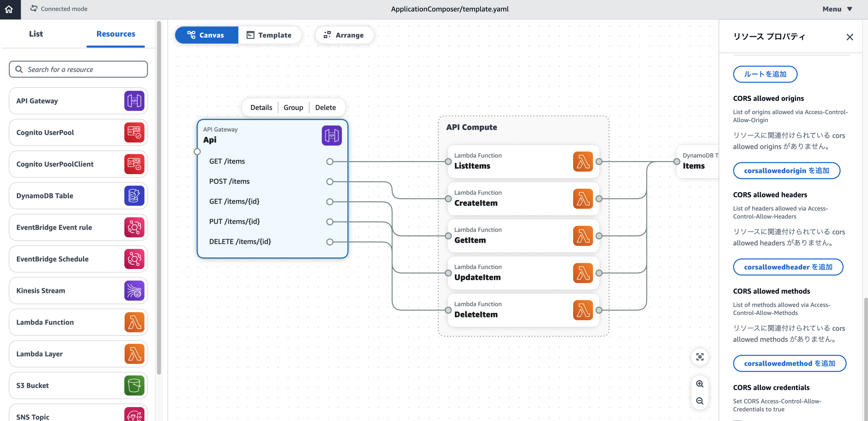This screenshot has height=421, width=868.
Task: Switch to the Resources tab
Action: tap(115, 34)
